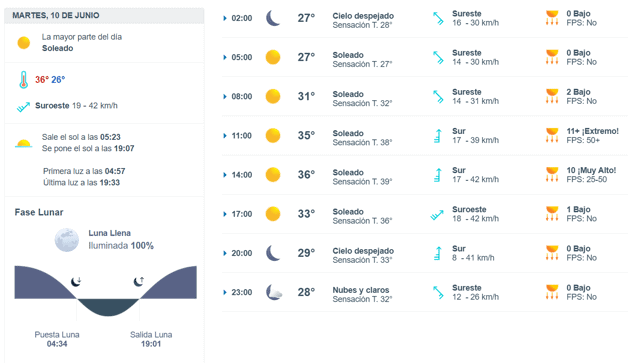The image size is (628, 363).
Task: Click the moonrise icon on the lunar chart
Action: 139,282
